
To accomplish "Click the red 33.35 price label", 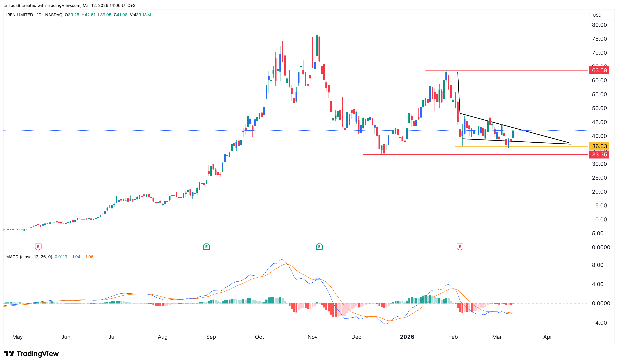I will (x=599, y=155).
